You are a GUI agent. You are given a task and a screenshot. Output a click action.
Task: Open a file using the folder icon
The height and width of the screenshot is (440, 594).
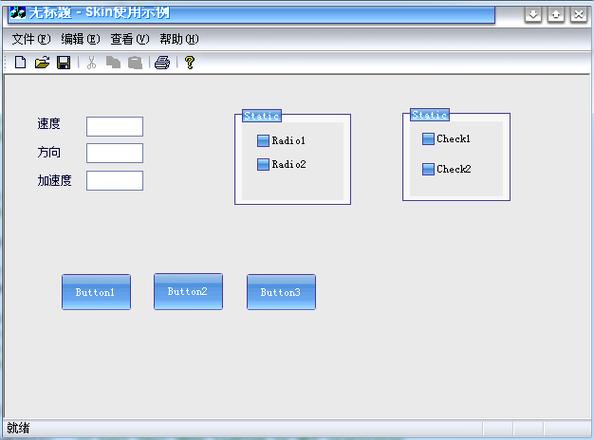42,62
